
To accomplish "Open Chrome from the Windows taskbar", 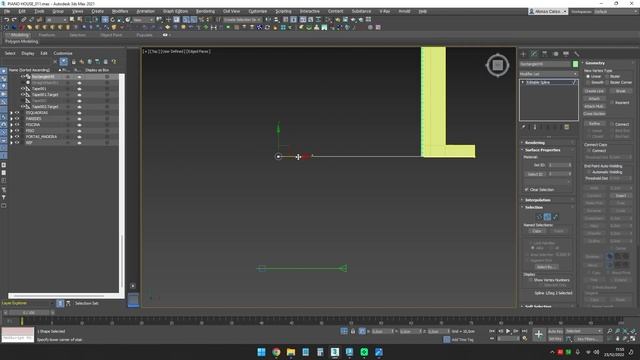I will tap(276, 352).
